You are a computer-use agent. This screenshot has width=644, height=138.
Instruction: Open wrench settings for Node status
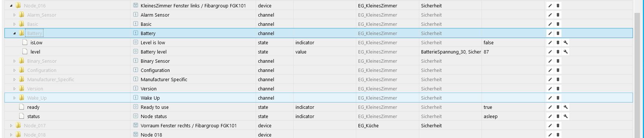pos(566,116)
